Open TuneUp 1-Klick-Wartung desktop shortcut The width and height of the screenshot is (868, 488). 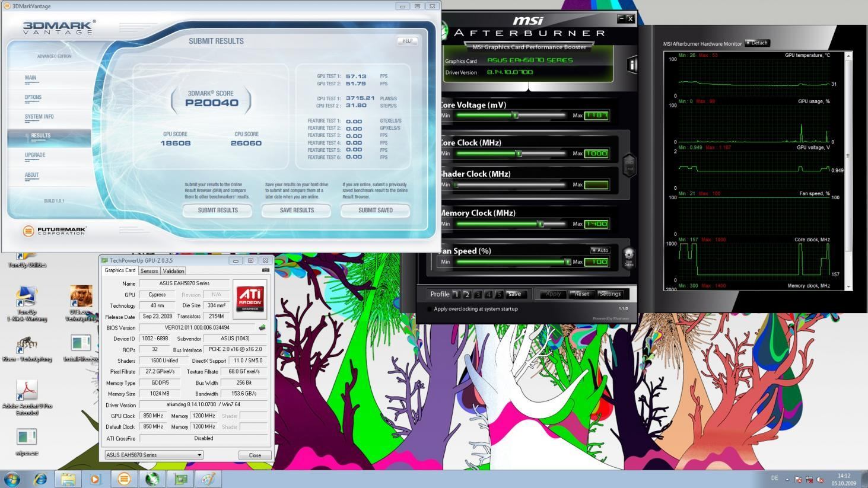click(27, 304)
